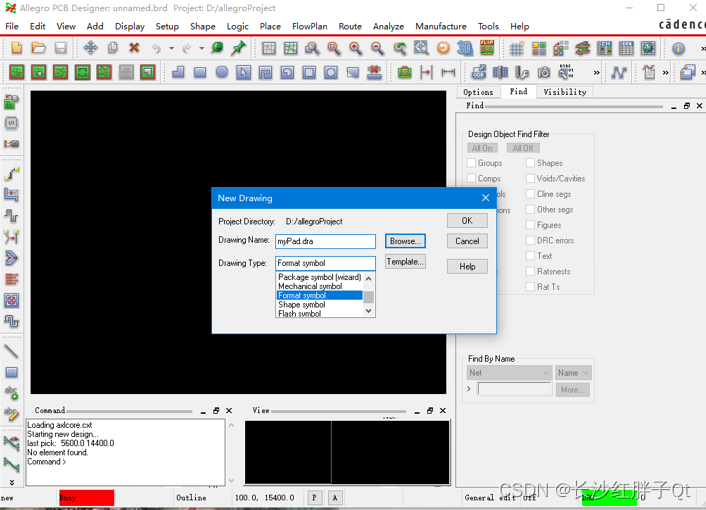706x510 pixels.
Task: Click the Save disk toolbar icon
Action: pyautogui.click(x=60, y=48)
